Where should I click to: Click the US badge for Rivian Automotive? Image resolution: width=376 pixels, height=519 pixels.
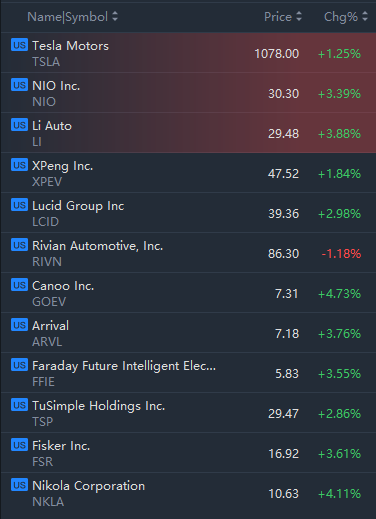tap(19, 245)
